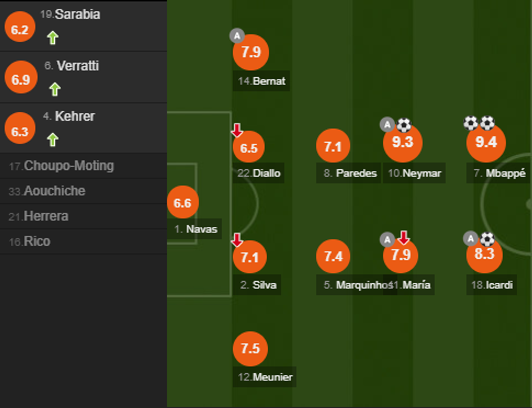This screenshot has height=408, width=532.
Task: Click the assist icon above Bernat's rating
Action: (237, 36)
